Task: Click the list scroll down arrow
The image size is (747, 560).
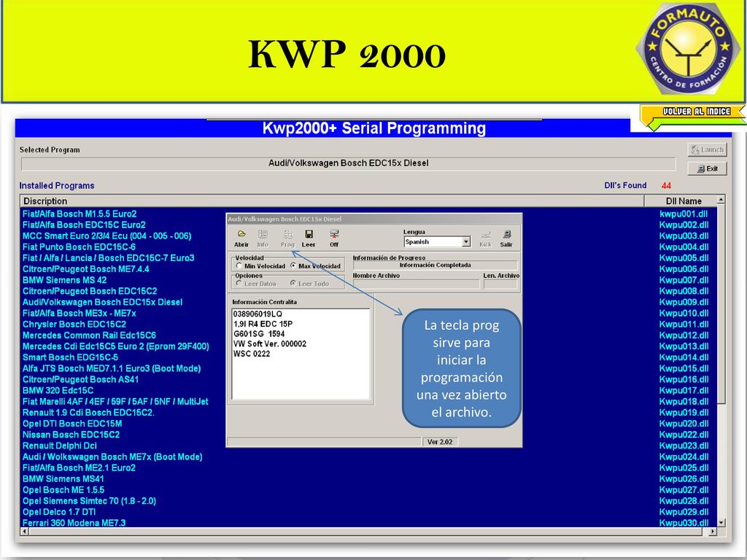Action: point(721,522)
